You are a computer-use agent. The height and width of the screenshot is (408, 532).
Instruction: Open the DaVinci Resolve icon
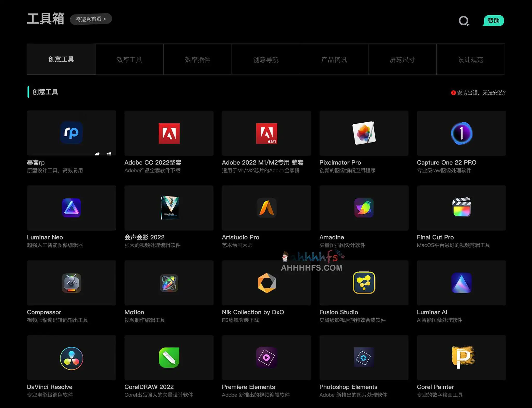coord(72,358)
